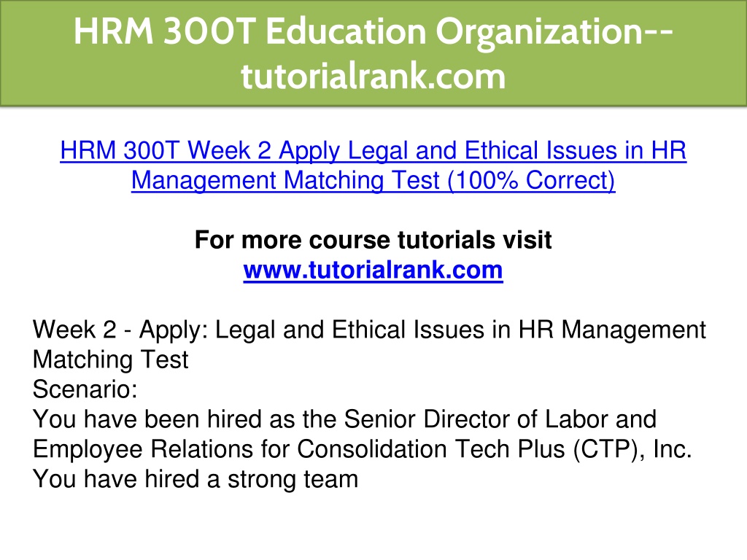This screenshot has width=747, height=560.
Task: Click the green title banner
Action: tap(373, 52)
